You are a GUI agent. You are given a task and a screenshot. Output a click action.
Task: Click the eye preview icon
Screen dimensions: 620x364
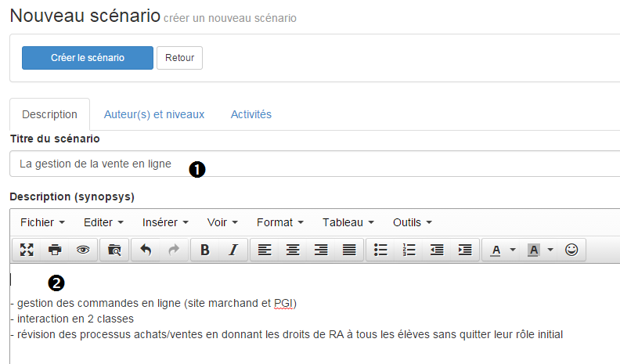pos(83,250)
